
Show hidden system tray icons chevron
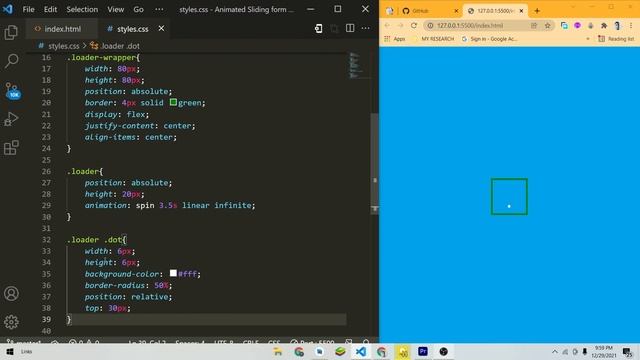554,351
